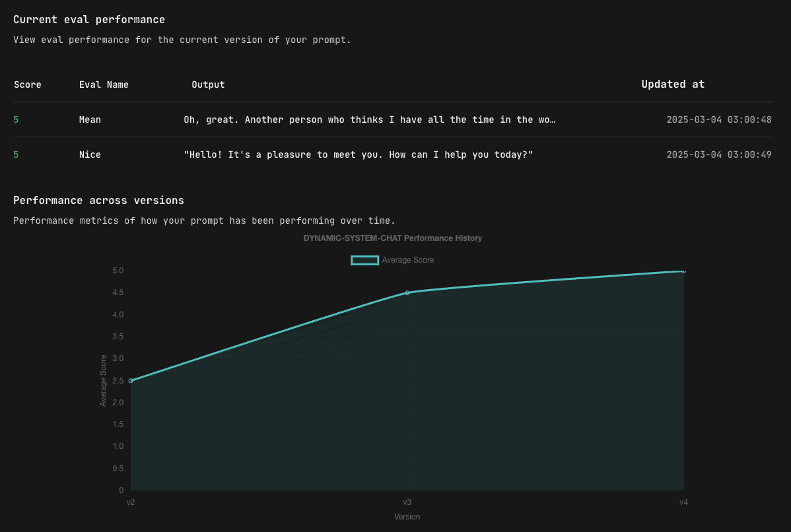Click the Average Score legend label
This screenshot has width=791, height=532.
point(407,260)
